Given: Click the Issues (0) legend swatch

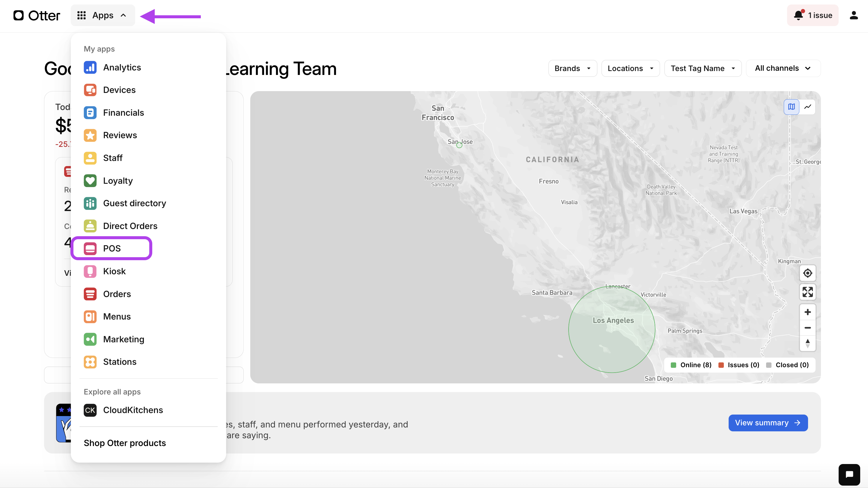Looking at the screenshot, I should pos(721,365).
